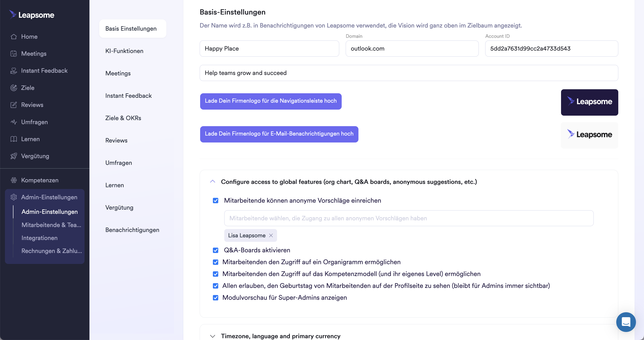Click the Admin-Einstellungen gear icon
Screen dimensions: 644x340
tap(14, 197)
